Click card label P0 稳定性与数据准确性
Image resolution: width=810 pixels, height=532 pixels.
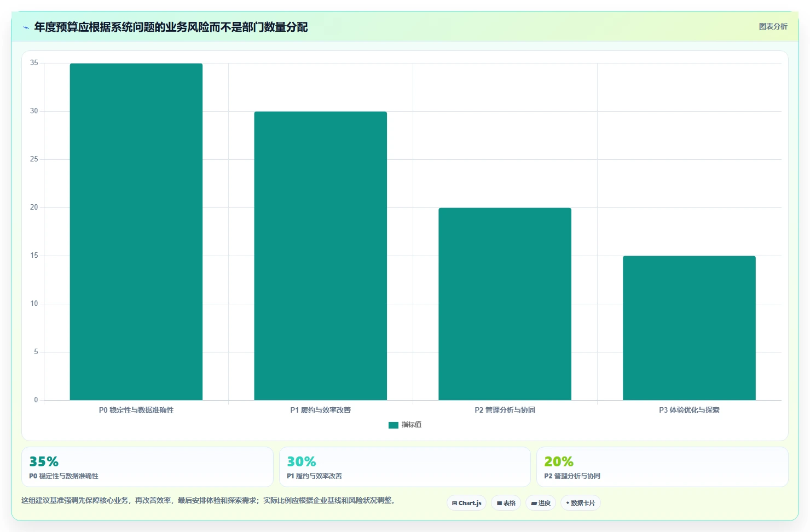[63, 476]
